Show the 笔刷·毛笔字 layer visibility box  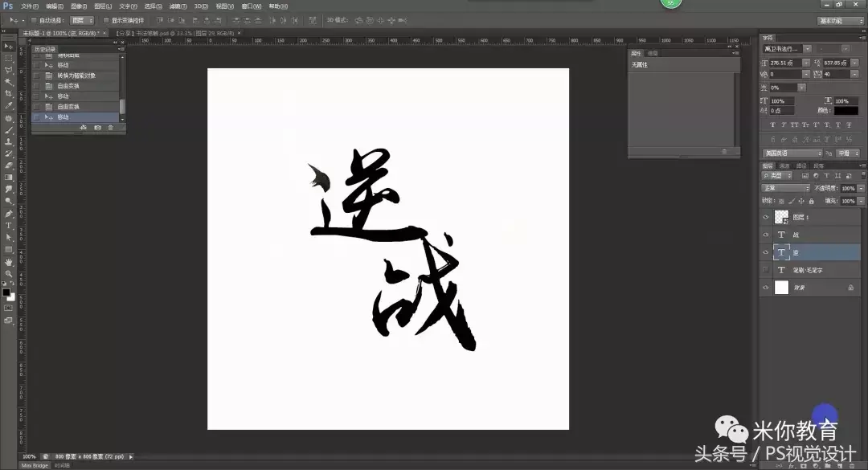click(766, 270)
